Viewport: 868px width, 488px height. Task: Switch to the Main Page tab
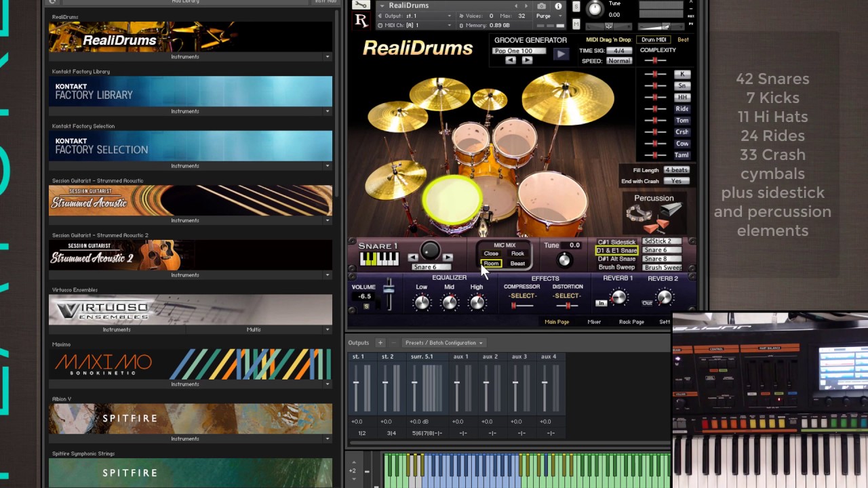pos(557,322)
